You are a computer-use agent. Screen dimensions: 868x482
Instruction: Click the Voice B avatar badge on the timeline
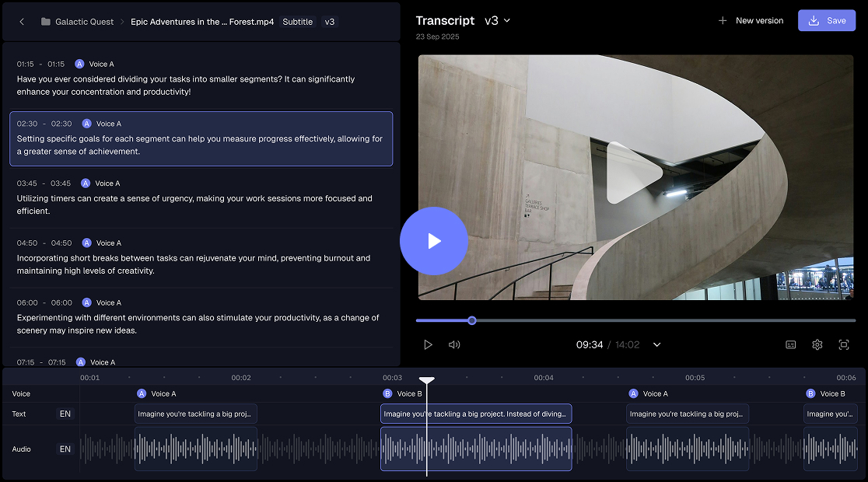pyautogui.click(x=387, y=393)
